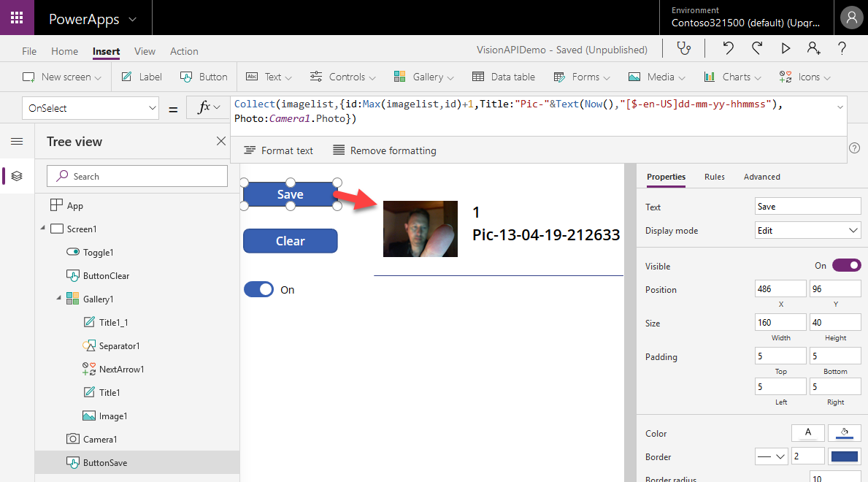Switch off the canvas toggle labeled On
The width and height of the screenshot is (868, 482).
258,290
